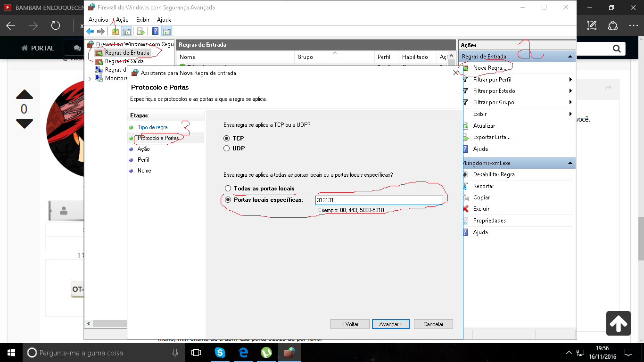Viewport: 644px width, 362px height.
Task: Click the Recortar scissors icon
Action: 466,186
